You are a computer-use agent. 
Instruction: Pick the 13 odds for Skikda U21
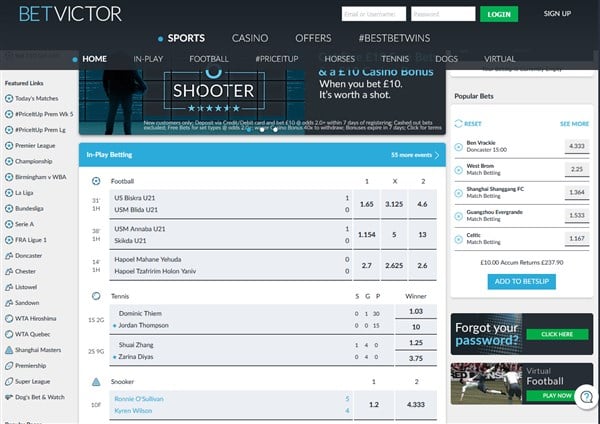pos(422,235)
